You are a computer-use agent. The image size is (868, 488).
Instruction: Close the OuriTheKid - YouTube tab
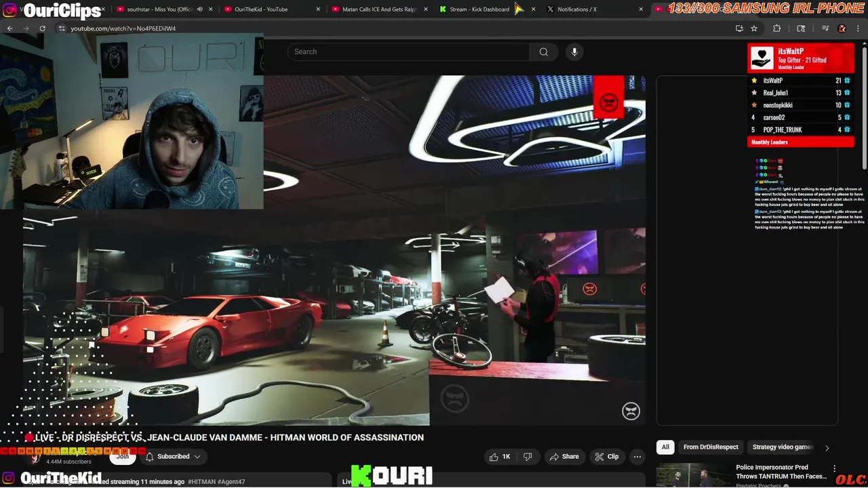click(x=318, y=9)
